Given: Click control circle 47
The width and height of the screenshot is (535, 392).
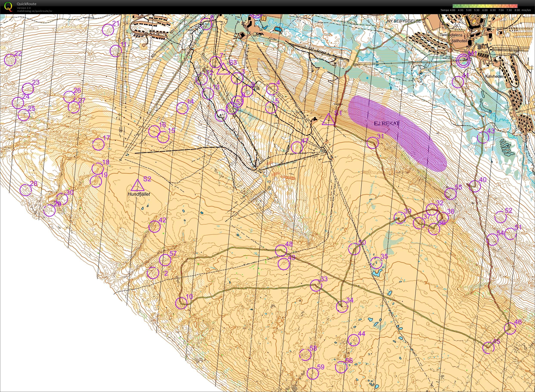Looking at the screenshot, I should tap(297, 147).
